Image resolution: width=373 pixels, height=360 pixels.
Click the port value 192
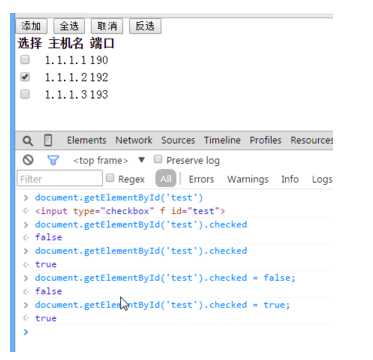[99, 77]
